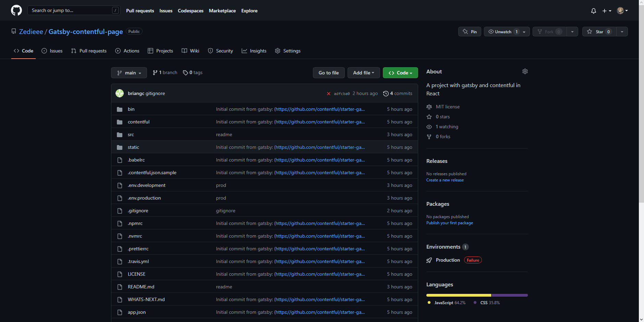Click file icon for app.json
644x322 pixels.
[120, 312]
